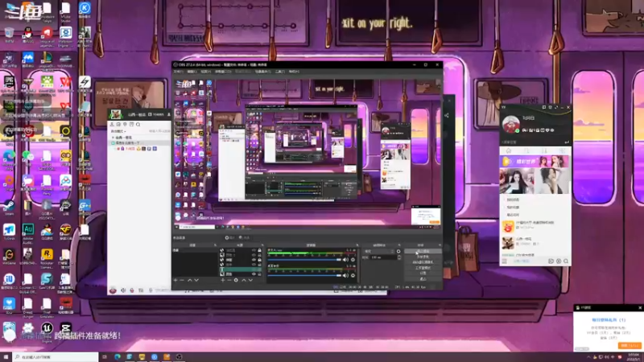Adjust the transition duration stepper arrows
The image size is (644, 362).
[399, 257]
